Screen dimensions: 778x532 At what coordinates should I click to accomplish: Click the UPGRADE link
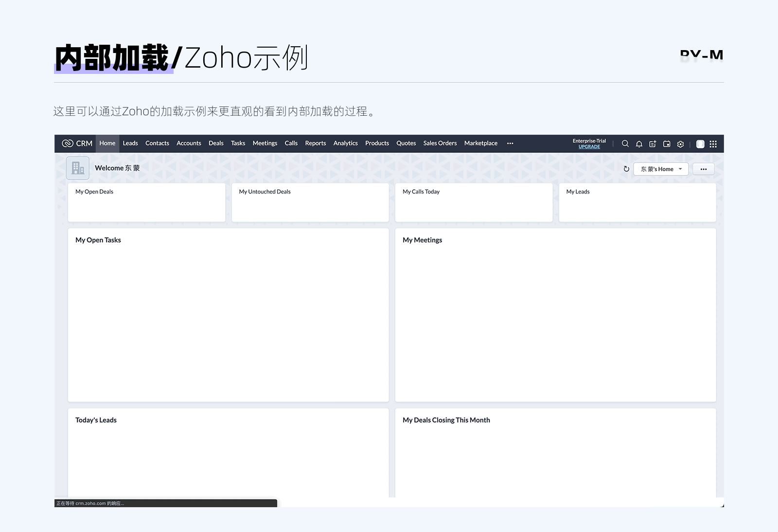589,147
